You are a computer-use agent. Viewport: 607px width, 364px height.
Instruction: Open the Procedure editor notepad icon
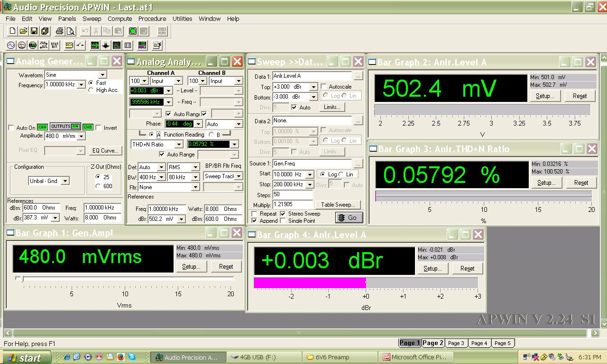(157, 45)
